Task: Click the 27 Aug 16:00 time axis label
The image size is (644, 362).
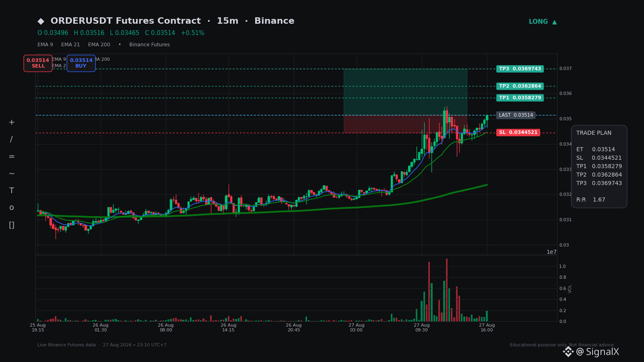Action: pyautogui.click(x=487, y=327)
